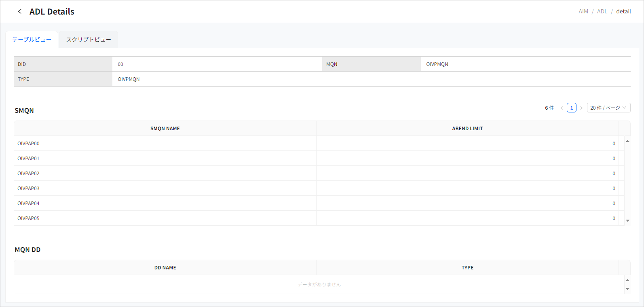
Task: Switch to スクリプトビュー tab
Action: (x=89, y=40)
